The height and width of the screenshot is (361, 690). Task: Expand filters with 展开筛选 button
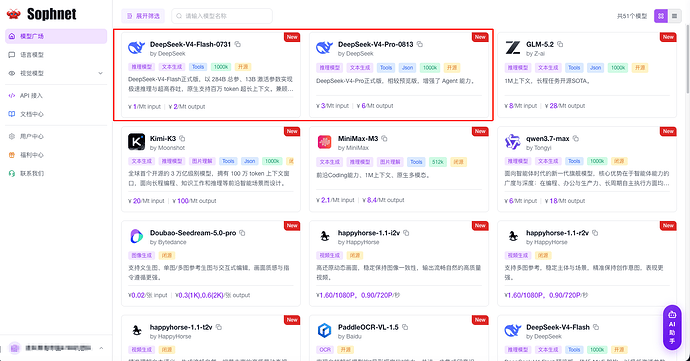pos(143,16)
